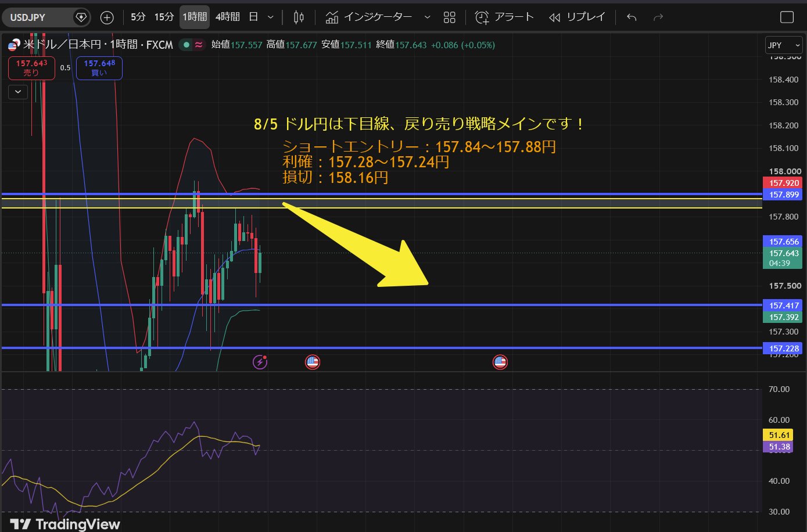The image size is (807, 532).
Task: Click the first US flag economic event marker
Action: (313, 362)
